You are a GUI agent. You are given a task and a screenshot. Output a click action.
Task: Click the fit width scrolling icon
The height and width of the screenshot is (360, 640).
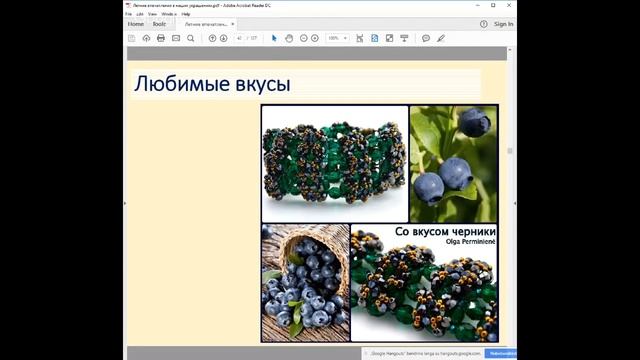click(360, 38)
